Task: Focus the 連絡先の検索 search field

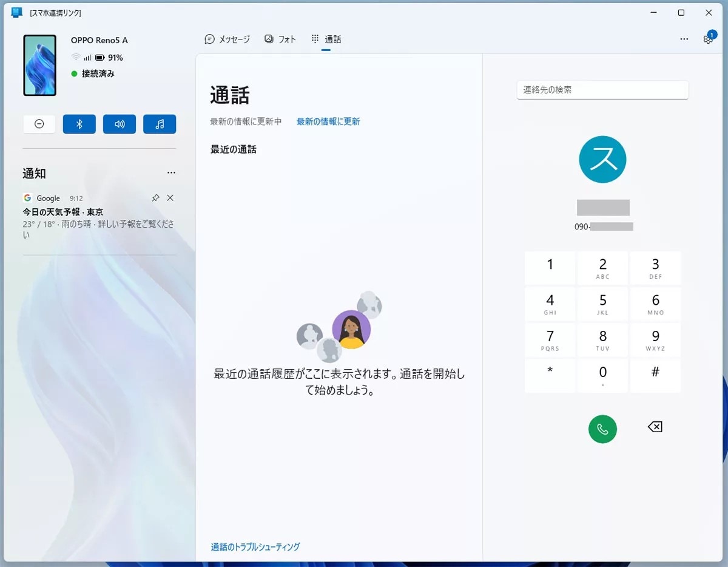Action: click(602, 90)
